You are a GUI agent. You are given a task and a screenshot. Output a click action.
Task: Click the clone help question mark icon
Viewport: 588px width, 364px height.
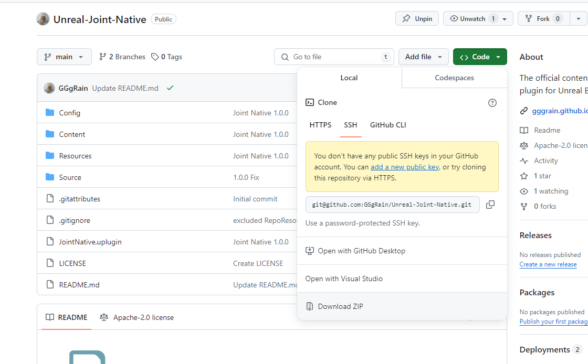point(492,103)
